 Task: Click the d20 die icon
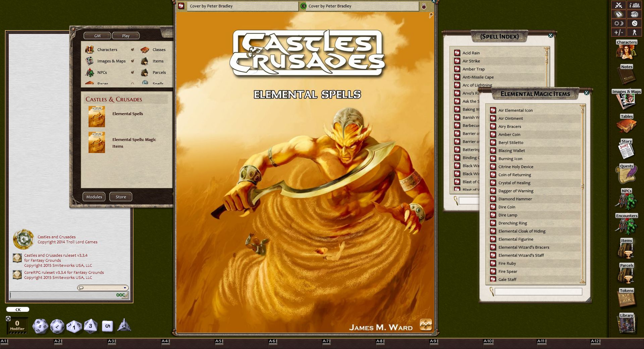[41, 326]
